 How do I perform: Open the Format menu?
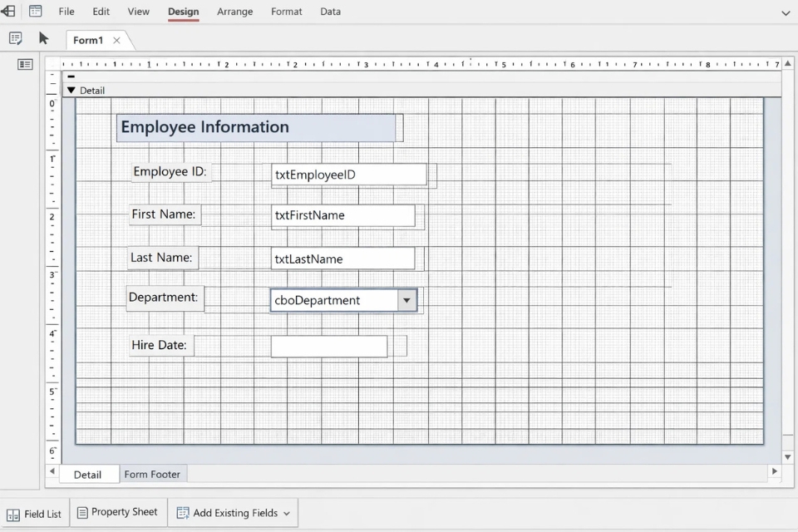pos(287,12)
